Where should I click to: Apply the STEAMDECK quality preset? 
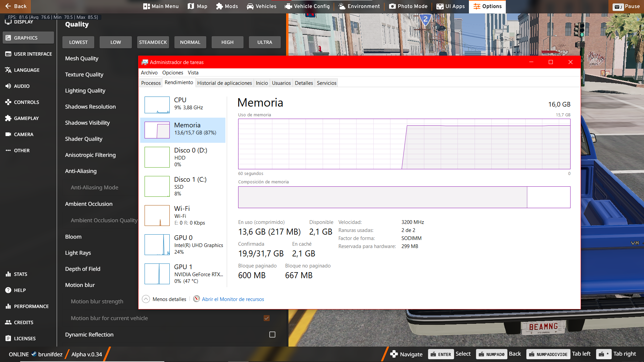click(153, 42)
